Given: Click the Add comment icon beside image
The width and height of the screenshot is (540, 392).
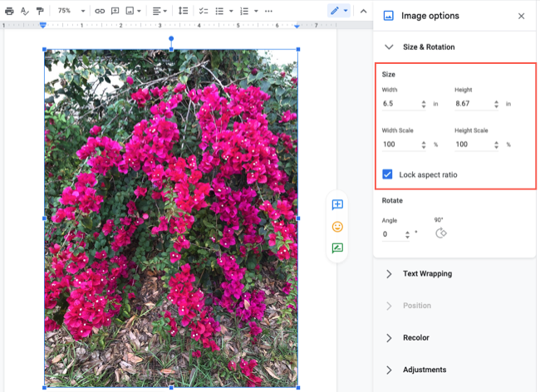Looking at the screenshot, I should pyautogui.click(x=337, y=204).
